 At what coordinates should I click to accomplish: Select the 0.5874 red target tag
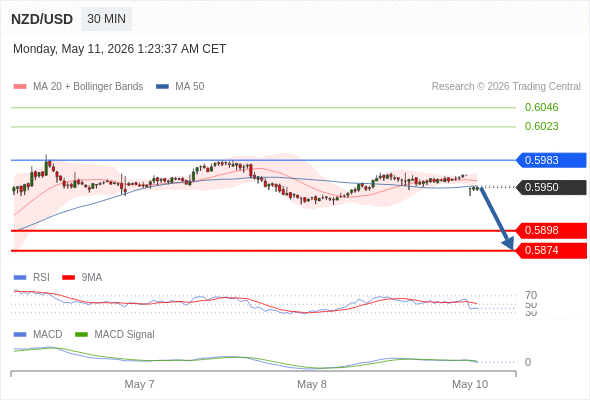click(551, 251)
